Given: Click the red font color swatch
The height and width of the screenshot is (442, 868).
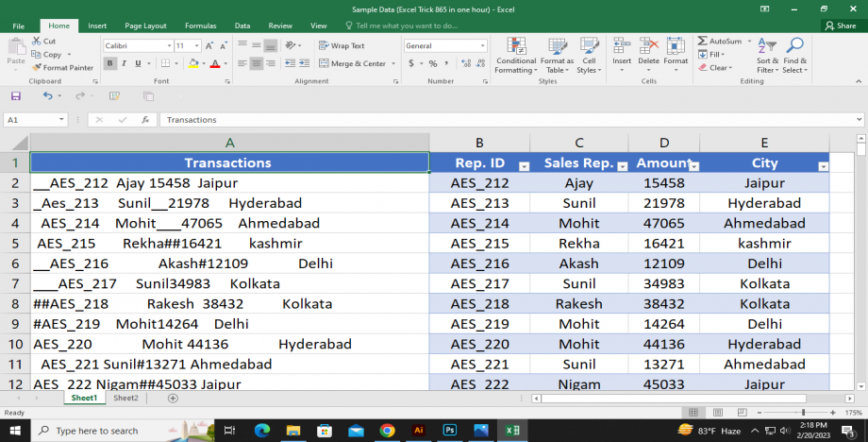Looking at the screenshot, I should tap(213, 63).
